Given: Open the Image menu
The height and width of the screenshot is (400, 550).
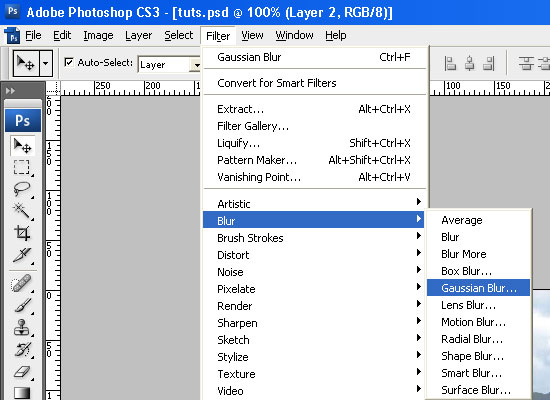Looking at the screenshot, I should [98, 35].
